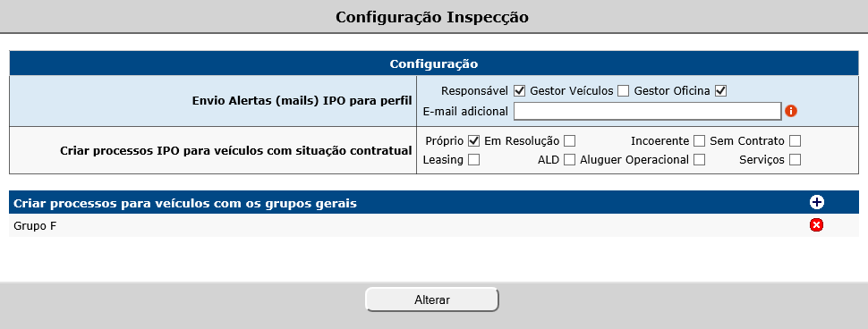Image resolution: width=868 pixels, height=329 pixels.
Task: Remove Grupo F with red delete icon
Action: click(x=816, y=225)
